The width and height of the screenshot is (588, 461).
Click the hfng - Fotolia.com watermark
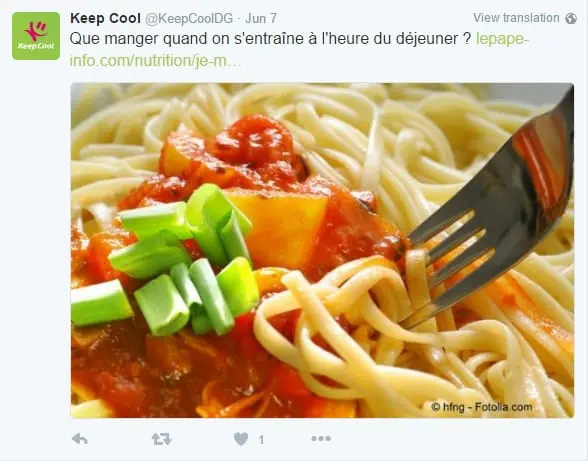tap(482, 407)
